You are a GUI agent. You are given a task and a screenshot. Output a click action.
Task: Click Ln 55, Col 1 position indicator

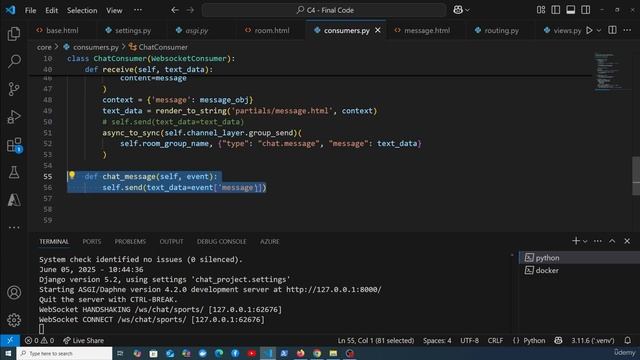coord(376,340)
